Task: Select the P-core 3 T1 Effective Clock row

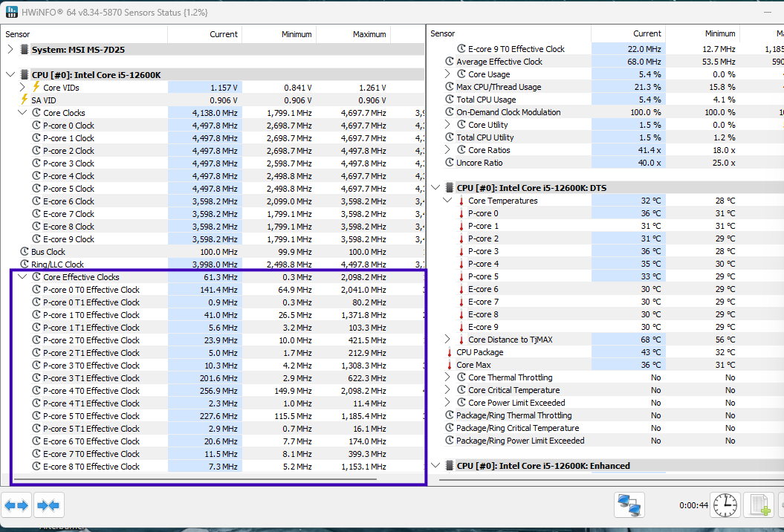Action: coord(212,378)
